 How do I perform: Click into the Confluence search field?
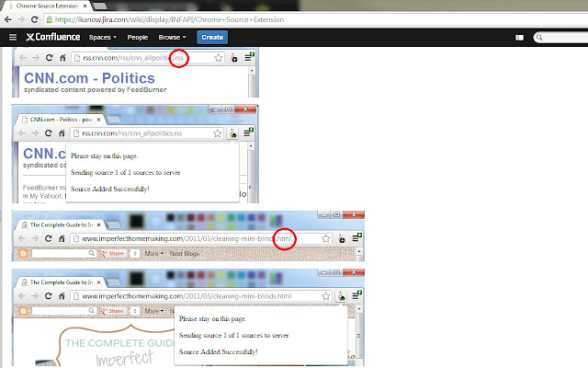[x=561, y=37]
